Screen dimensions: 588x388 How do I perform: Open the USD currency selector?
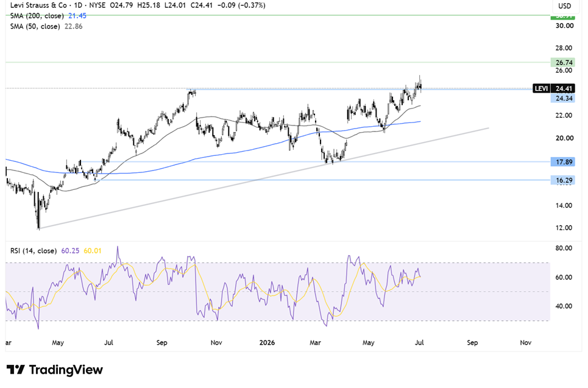564,5
